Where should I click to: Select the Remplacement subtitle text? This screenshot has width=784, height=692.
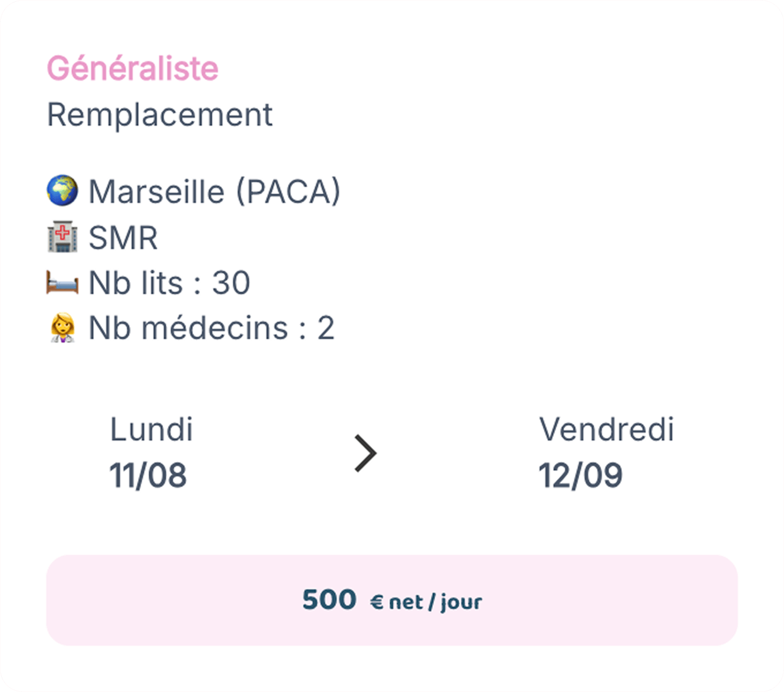(160, 115)
